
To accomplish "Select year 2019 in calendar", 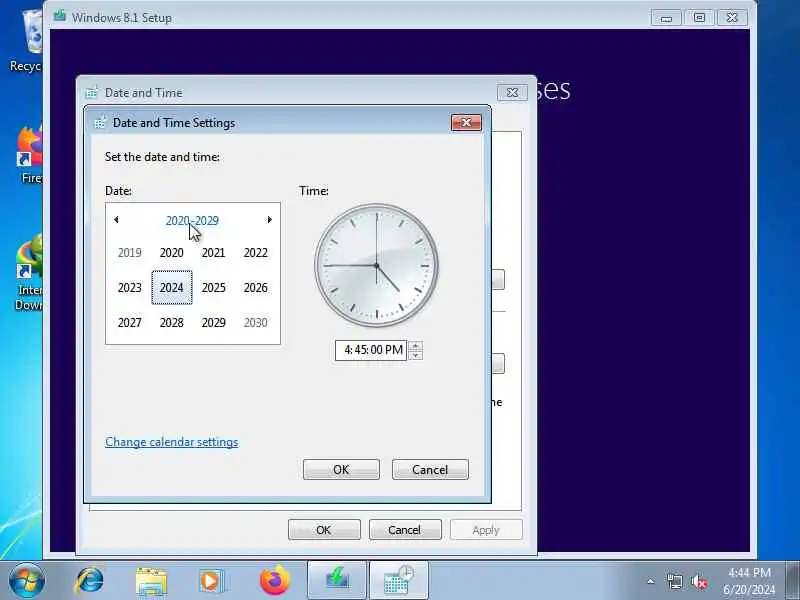I will (130, 253).
